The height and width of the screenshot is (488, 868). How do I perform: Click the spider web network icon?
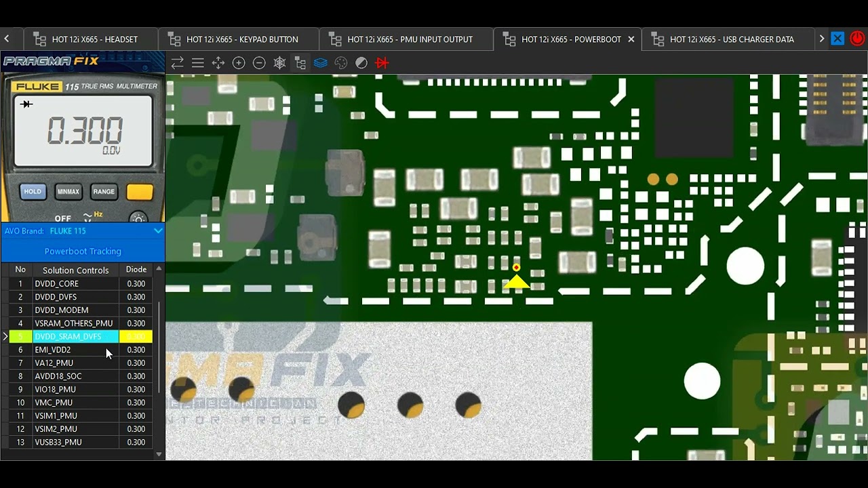click(279, 63)
